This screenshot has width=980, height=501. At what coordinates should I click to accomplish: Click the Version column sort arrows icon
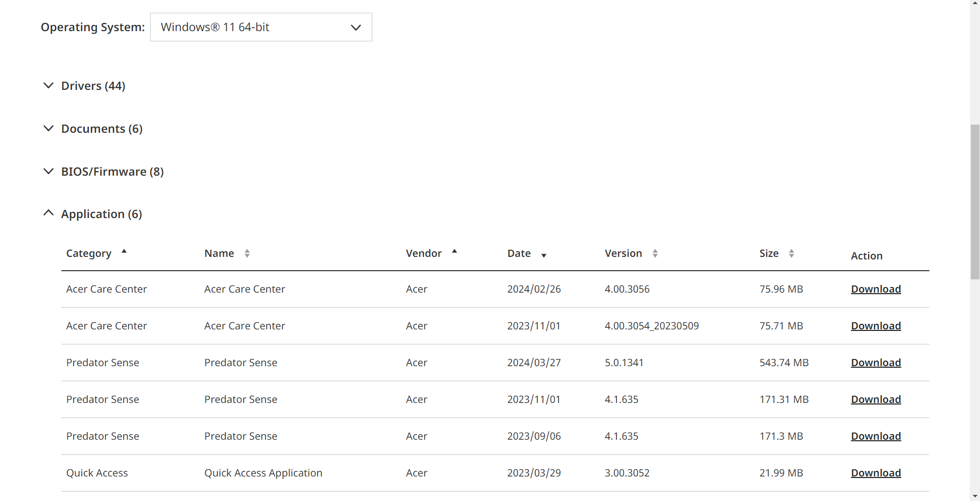[655, 253]
